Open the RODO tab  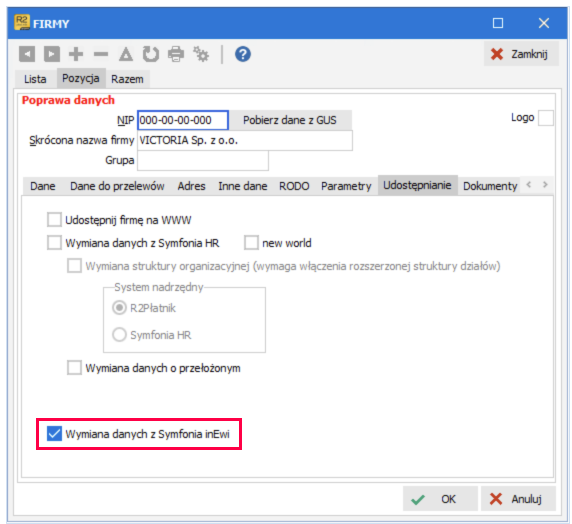coord(294,186)
